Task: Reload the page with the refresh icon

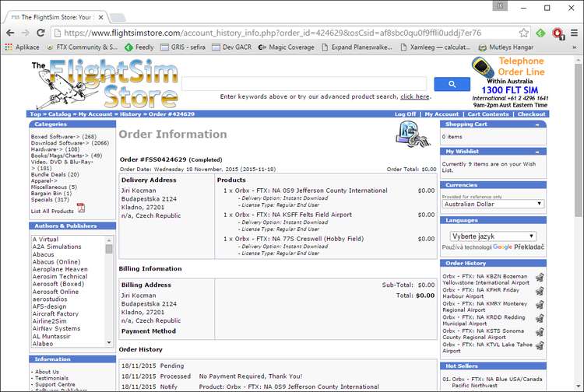Action: pyautogui.click(x=40, y=33)
